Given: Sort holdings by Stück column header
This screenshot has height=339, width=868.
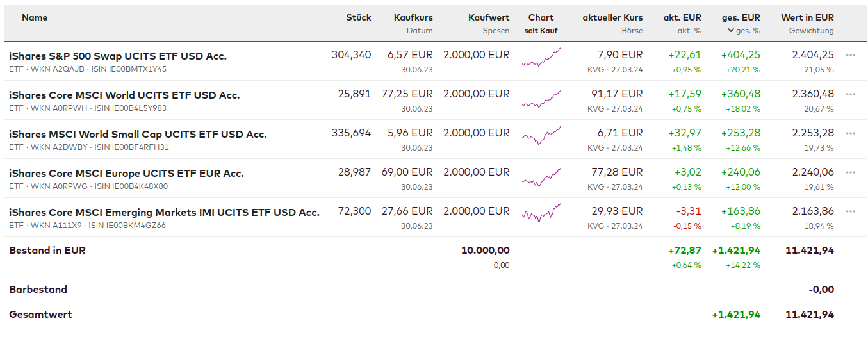Looking at the screenshot, I should pyautogui.click(x=358, y=18).
